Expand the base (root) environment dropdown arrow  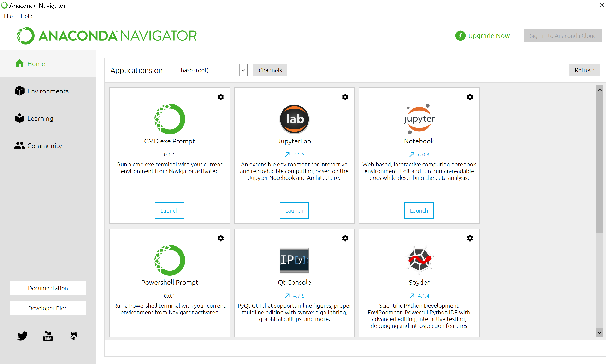(x=243, y=70)
